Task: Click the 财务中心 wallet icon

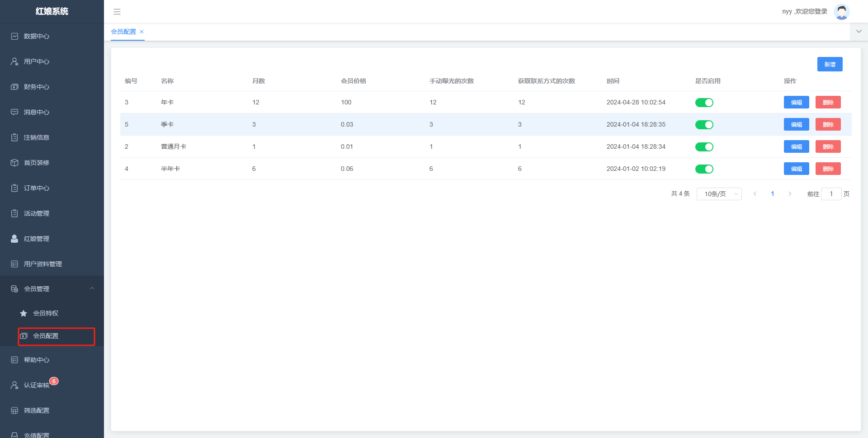Action: click(x=14, y=87)
